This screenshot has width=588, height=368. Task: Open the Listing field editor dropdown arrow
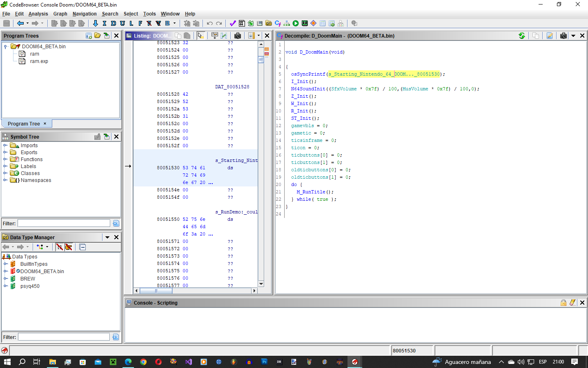[x=258, y=36]
